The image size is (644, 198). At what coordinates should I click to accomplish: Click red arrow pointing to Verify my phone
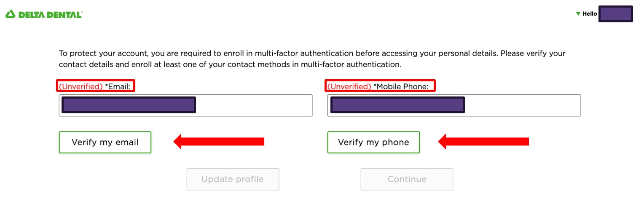(483, 142)
